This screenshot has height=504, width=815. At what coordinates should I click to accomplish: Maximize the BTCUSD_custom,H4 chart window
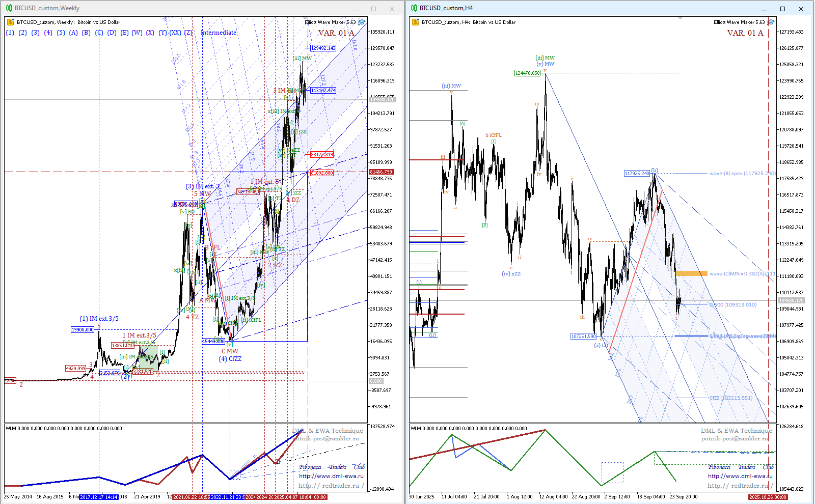tap(782, 9)
